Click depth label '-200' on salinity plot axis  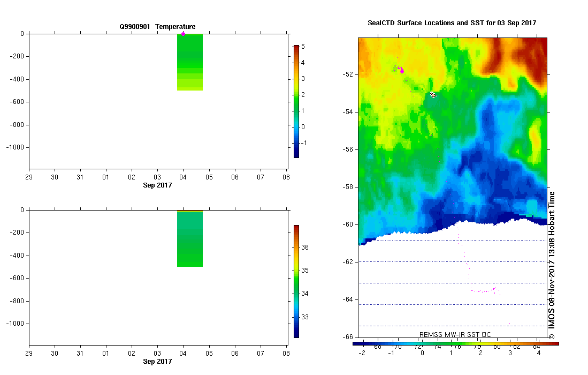tap(17, 232)
